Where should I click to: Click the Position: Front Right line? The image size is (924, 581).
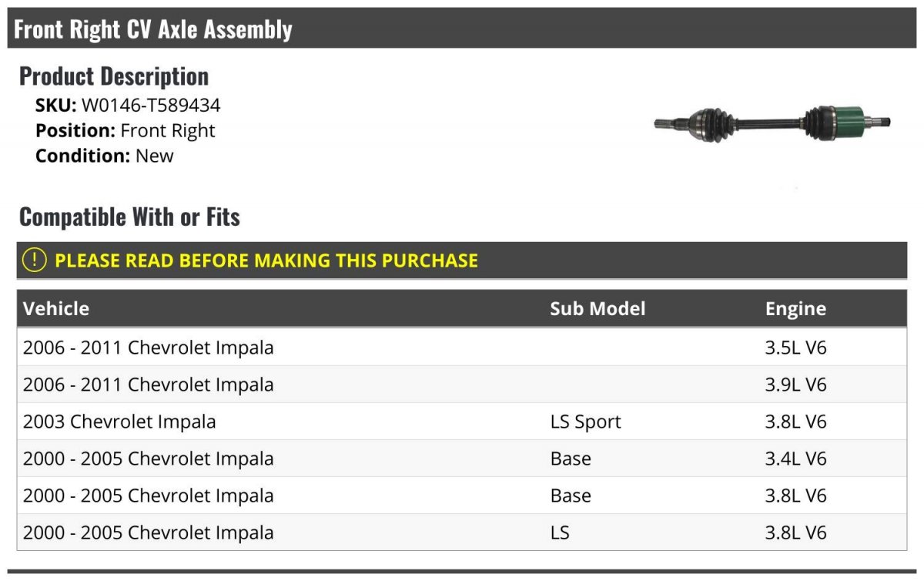(x=126, y=131)
